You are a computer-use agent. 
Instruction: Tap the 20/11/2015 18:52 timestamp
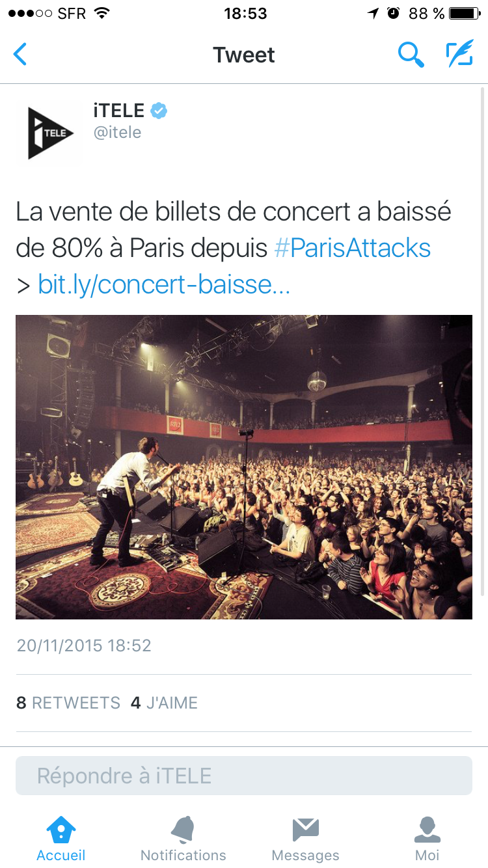coord(84,645)
